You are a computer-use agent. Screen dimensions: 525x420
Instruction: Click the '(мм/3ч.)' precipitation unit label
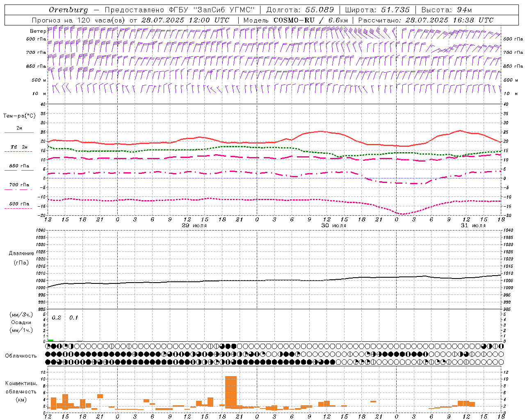(x=21, y=315)
